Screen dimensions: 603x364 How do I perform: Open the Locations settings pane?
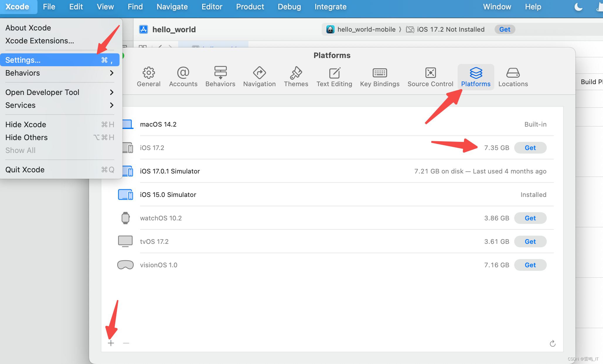click(513, 77)
